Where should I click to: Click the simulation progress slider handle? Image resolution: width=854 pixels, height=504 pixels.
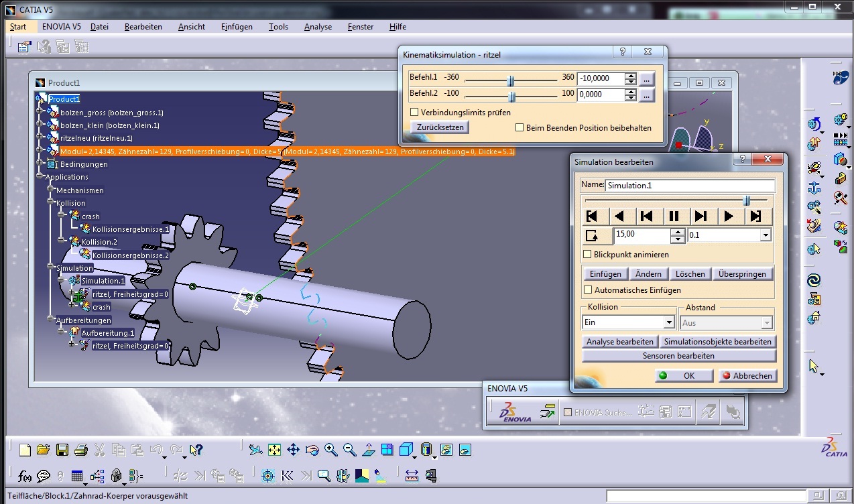746,200
